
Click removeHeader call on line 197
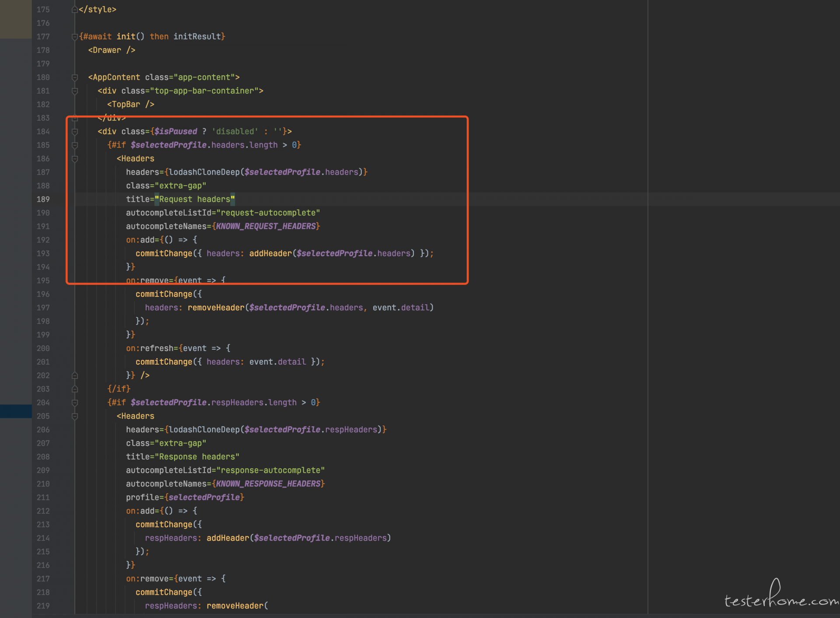(x=216, y=308)
